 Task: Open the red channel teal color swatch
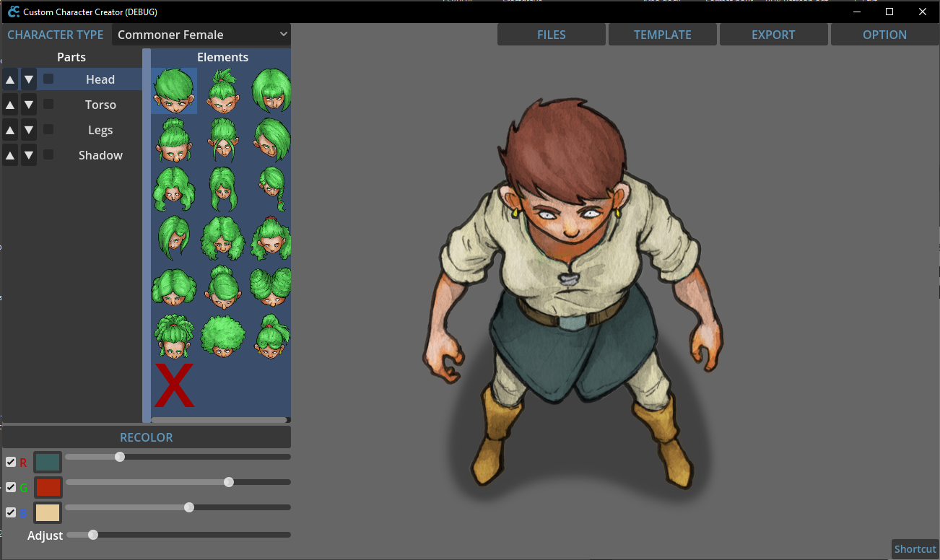pos(48,463)
